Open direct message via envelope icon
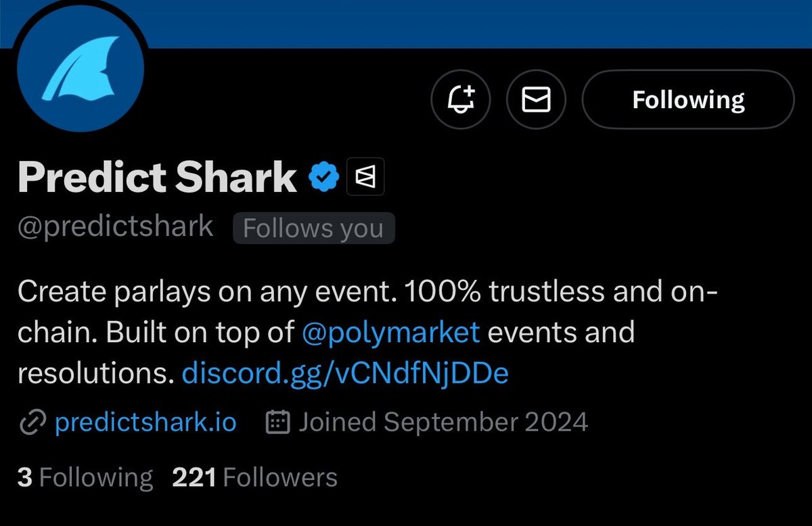Screen dimensions: 812x526 click(x=535, y=100)
